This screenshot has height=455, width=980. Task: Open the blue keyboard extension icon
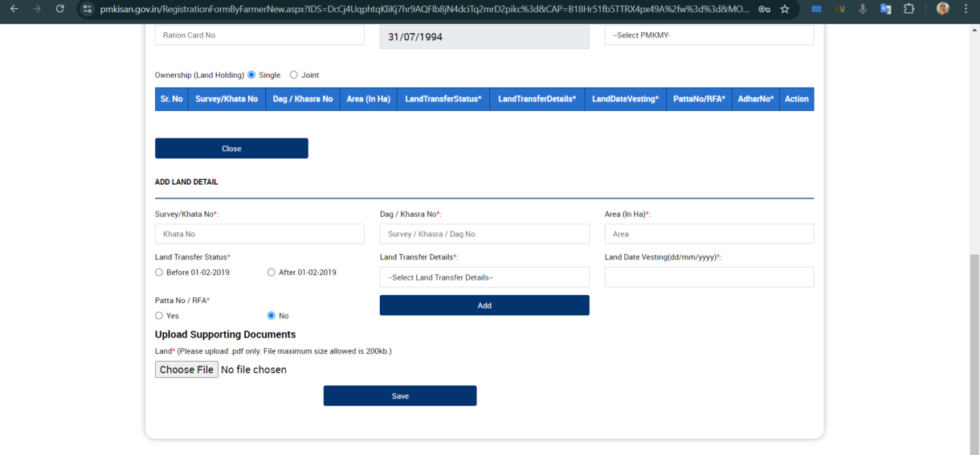pos(816,9)
